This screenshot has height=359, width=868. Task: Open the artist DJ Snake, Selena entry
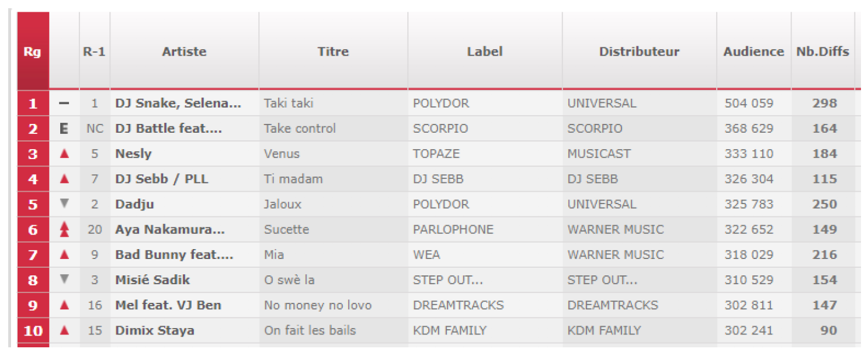pos(178,103)
